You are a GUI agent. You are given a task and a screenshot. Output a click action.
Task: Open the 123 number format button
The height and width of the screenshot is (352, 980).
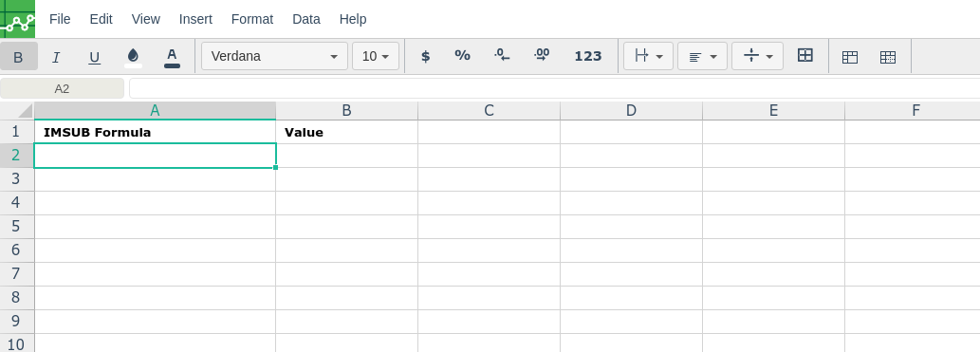point(588,56)
